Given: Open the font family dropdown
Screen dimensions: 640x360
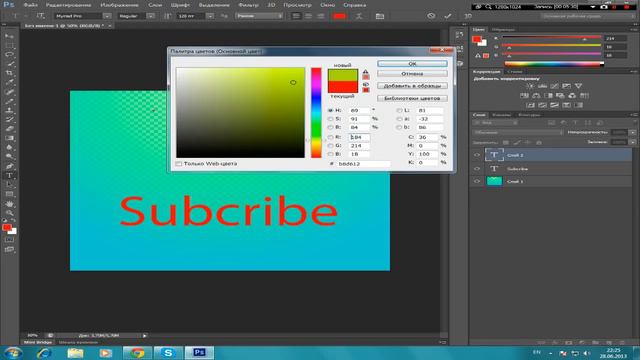Looking at the screenshot, I should (x=107, y=16).
